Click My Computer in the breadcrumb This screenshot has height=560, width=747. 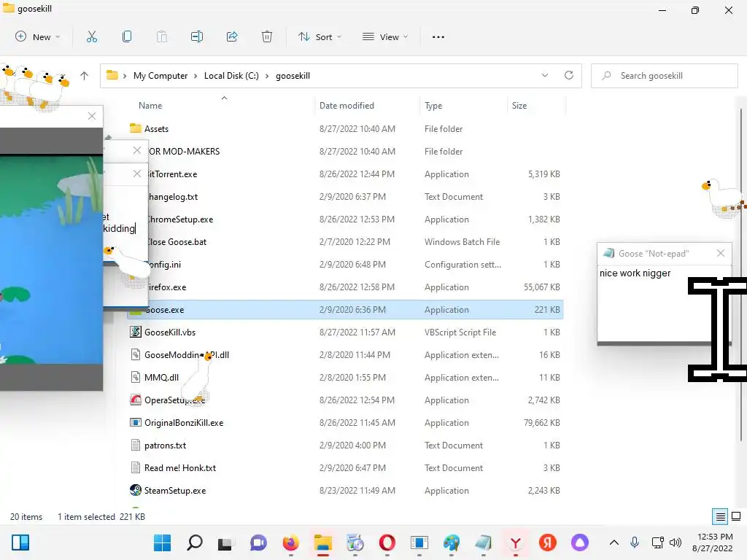pos(160,76)
